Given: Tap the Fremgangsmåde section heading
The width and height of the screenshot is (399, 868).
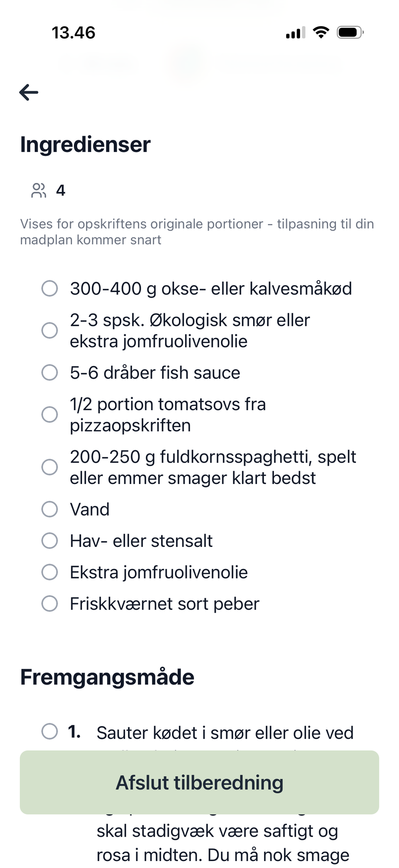Looking at the screenshot, I should (107, 677).
